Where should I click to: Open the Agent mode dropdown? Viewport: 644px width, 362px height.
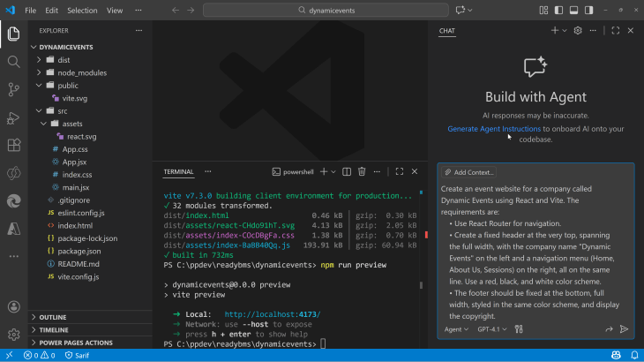click(x=456, y=329)
